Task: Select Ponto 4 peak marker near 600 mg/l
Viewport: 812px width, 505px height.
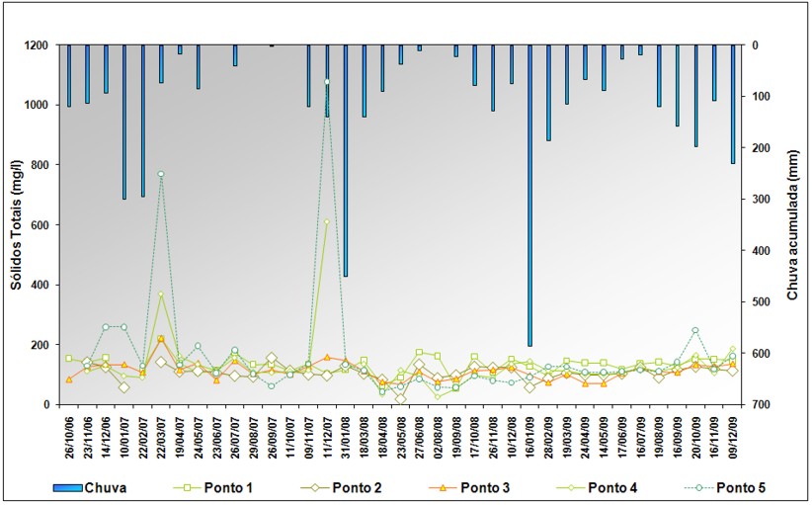Action: pos(327,222)
